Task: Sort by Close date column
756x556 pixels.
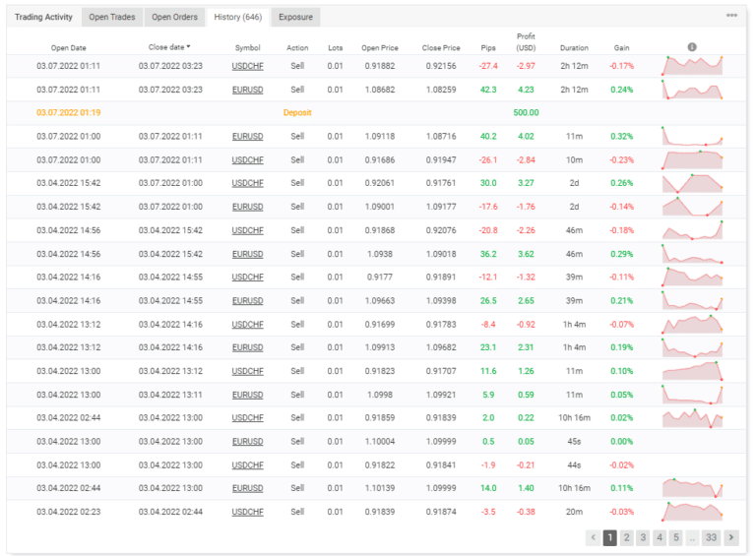Action: coord(169,47)
